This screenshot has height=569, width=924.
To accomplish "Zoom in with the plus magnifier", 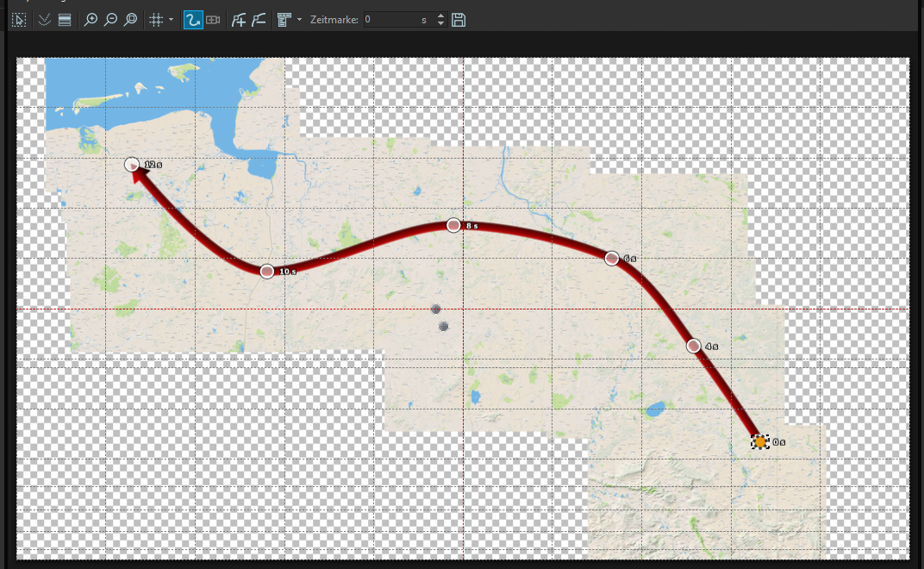I will pos(91,19).
